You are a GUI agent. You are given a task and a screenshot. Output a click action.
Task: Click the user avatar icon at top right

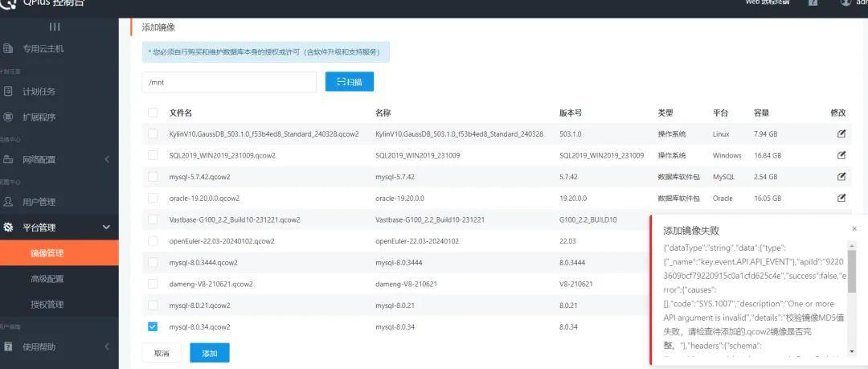[845, 2]
